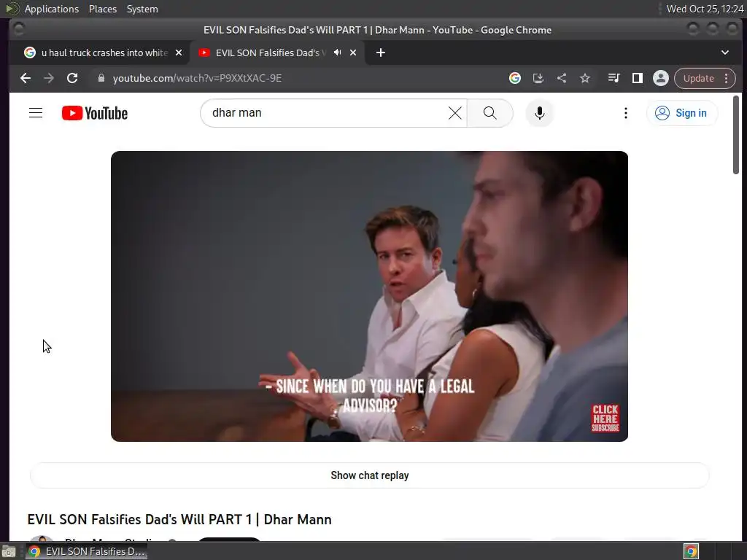The height and width of the screenshot is (560, 747).
Task: Click the Chrome icon in bottom-right tray
Action: (x=691, y=551)
